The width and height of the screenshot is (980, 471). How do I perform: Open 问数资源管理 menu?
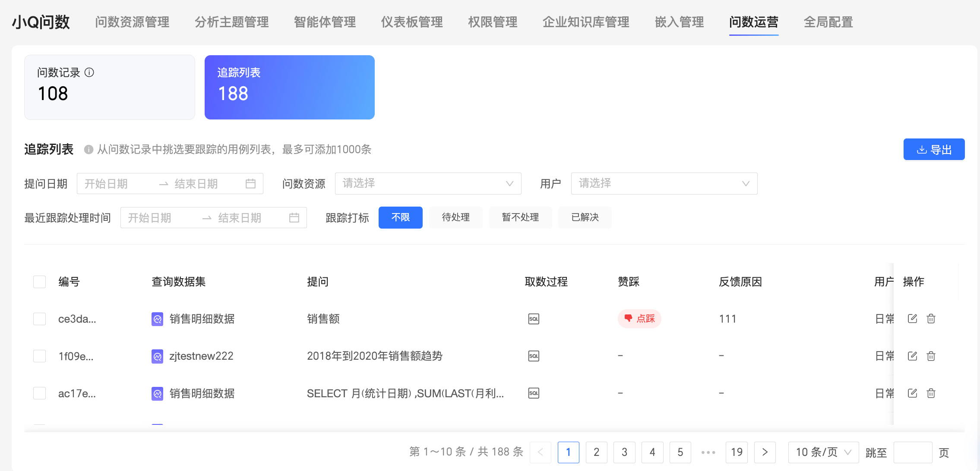tap(132, 22)
